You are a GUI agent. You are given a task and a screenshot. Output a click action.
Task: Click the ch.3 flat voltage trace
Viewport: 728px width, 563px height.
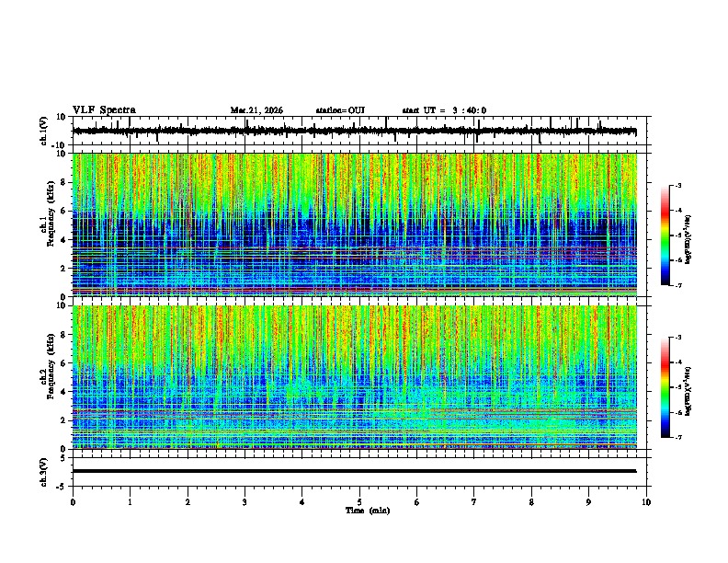[354, 471]
